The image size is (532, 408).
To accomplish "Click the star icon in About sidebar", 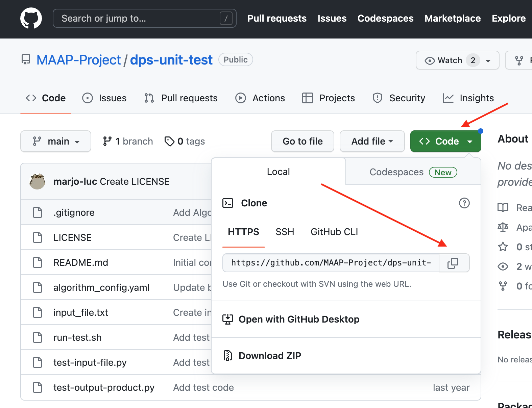I will 503,247.
